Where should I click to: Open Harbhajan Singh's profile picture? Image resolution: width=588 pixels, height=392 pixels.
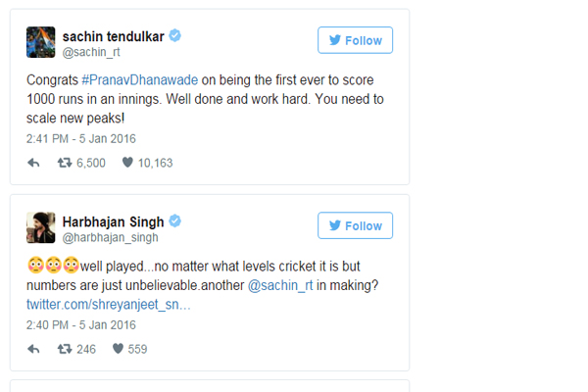(39, 227)
